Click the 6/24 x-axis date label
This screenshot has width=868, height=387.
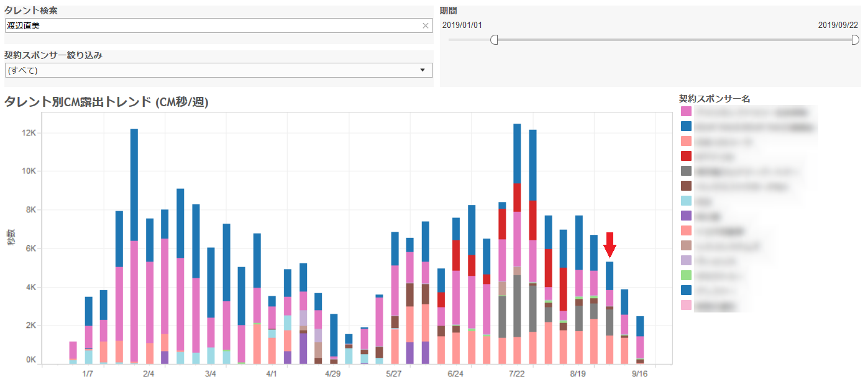pyautogui.click(x=455, y=374)
